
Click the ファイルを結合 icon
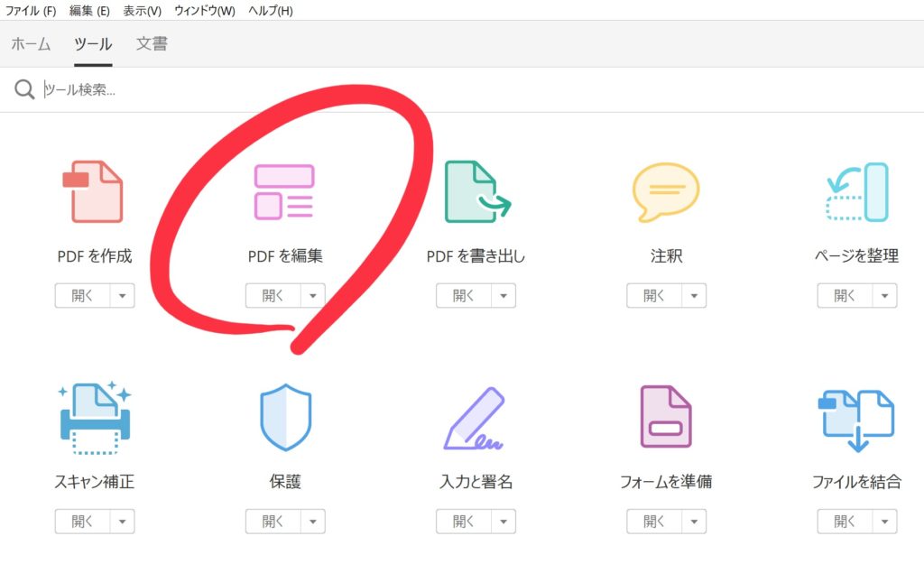(857, 420)
